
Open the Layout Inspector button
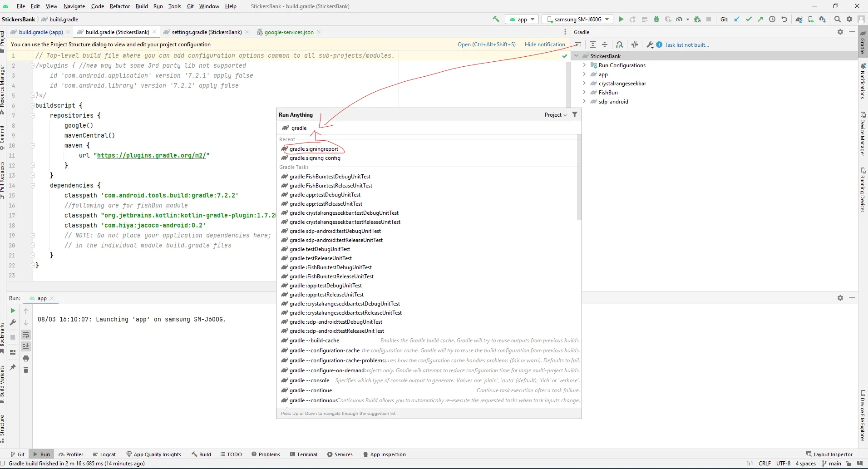tap(829, 454)
